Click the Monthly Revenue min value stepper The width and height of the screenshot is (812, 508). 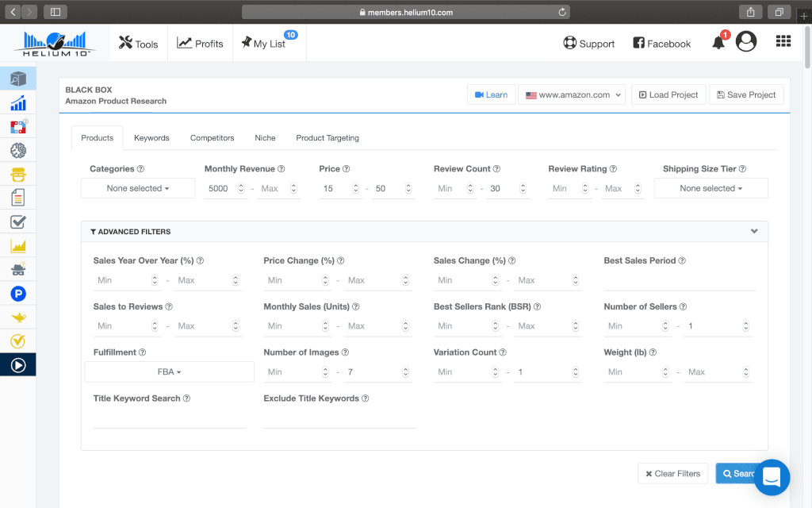[241, 188]
